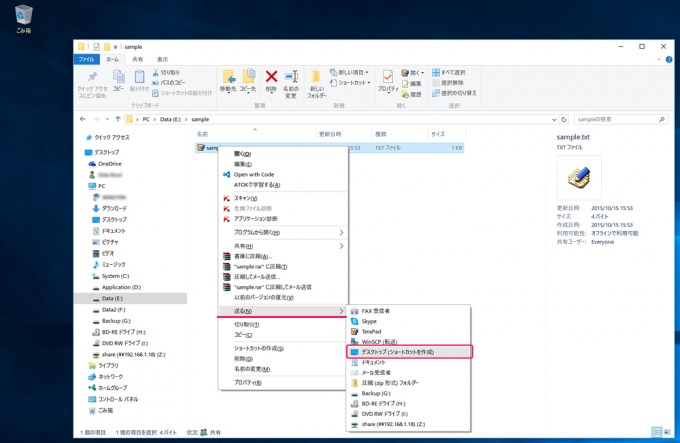Click Data (E:) in address breadcrumb
Image resolution: width=680 pixels, height=443 pixels.
pyautogui.click(x=170, y=119)
